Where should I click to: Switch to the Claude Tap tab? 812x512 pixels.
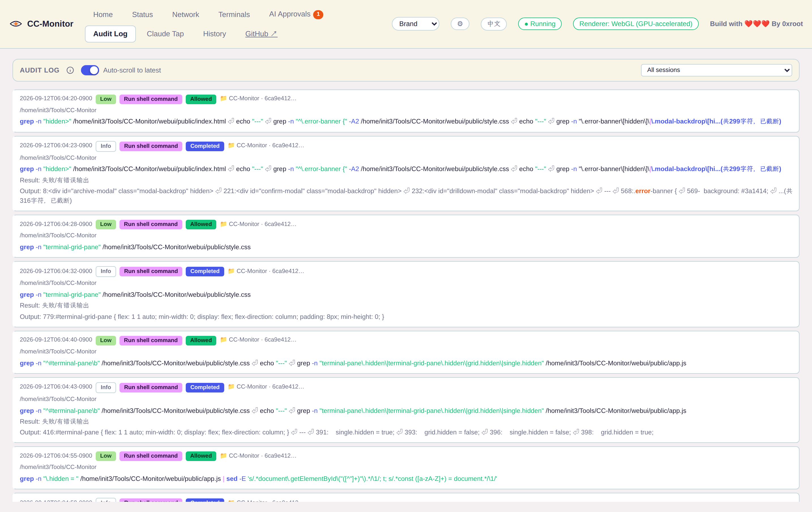click(165, 34)
